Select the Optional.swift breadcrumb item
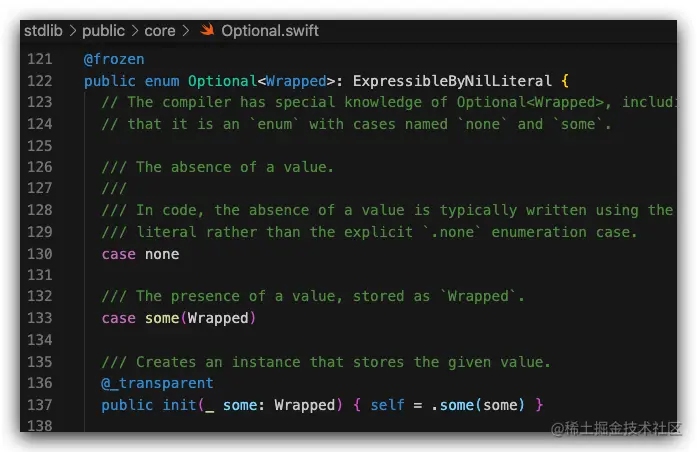This screenshot has width=697, height=452. click(x=270, y=31)
